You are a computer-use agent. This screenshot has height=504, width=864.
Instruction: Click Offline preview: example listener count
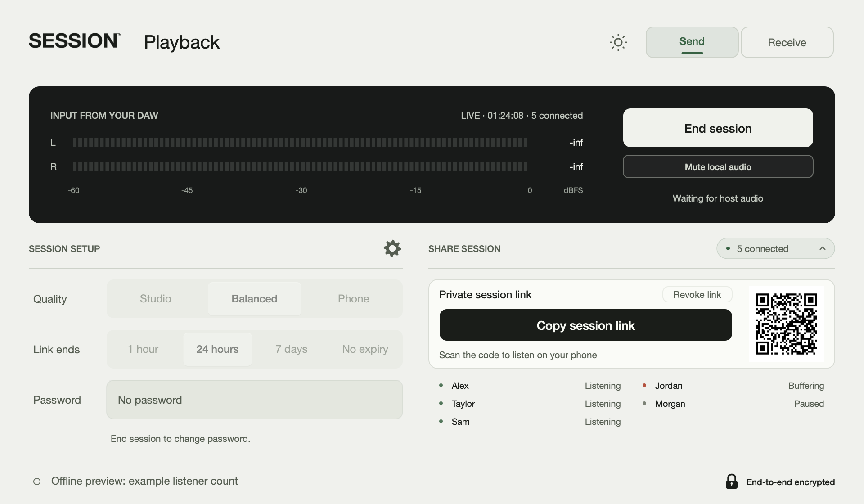coord(144,481)
